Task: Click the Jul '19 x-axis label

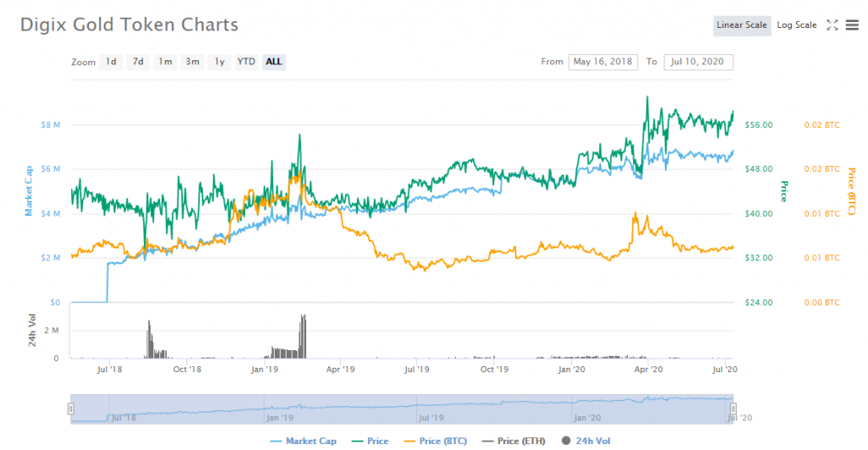Action: pyautogui.click(x=416, y=369)
